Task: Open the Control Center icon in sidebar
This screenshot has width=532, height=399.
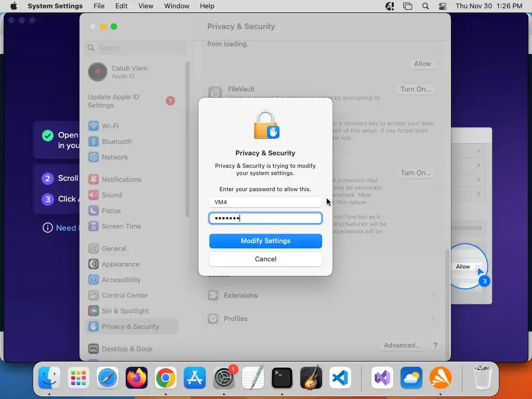Action: click(94, 296)
